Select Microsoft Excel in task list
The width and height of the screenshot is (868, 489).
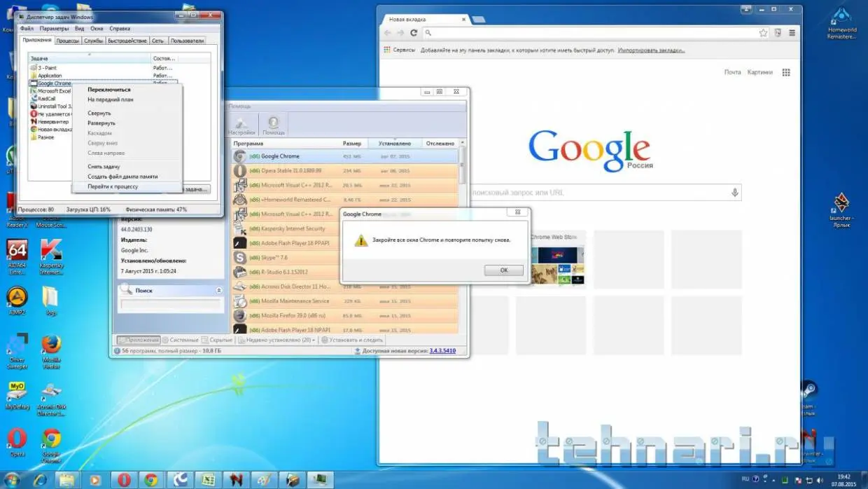(x=54, y=91)
